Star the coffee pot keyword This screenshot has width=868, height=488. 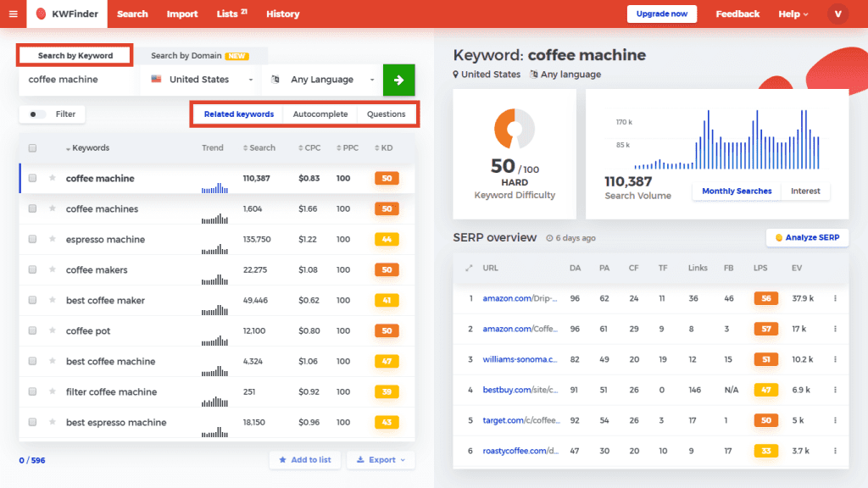click(53, 331)
